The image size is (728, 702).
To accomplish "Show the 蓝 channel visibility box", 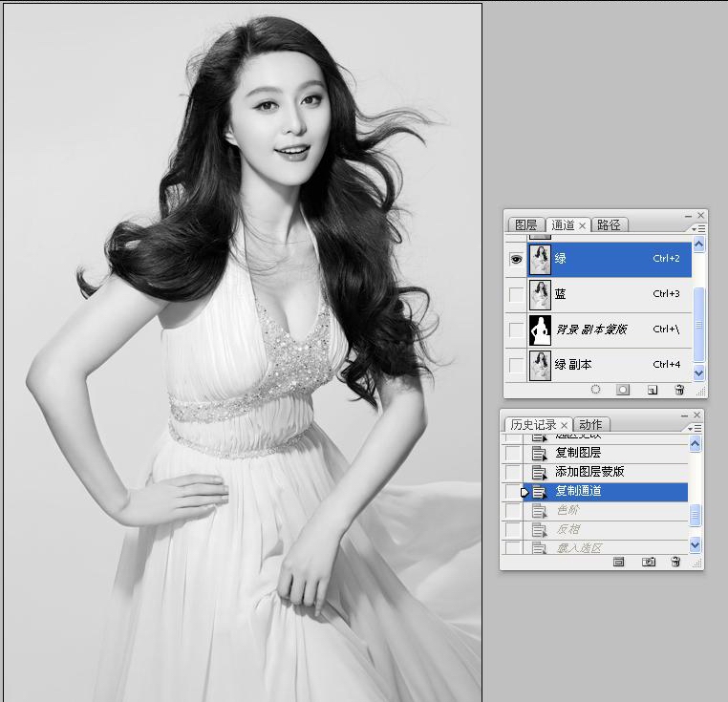I will (x=516, y=294).
